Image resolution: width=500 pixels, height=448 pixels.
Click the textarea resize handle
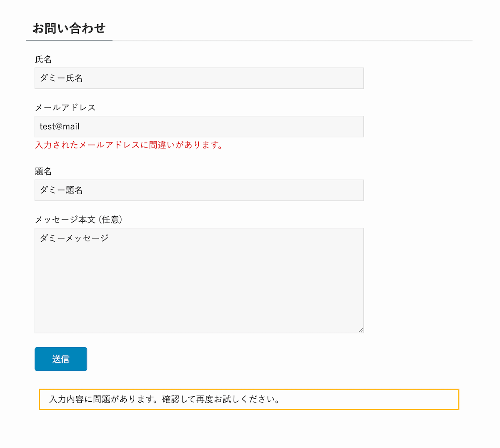361,330
